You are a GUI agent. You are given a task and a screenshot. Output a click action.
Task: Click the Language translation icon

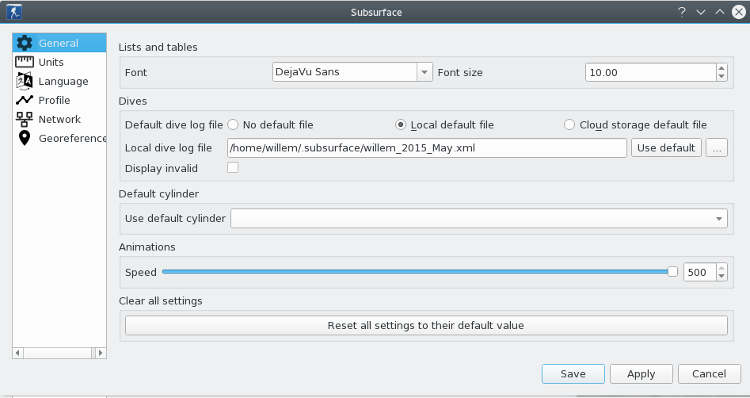[x=24, y=81]
